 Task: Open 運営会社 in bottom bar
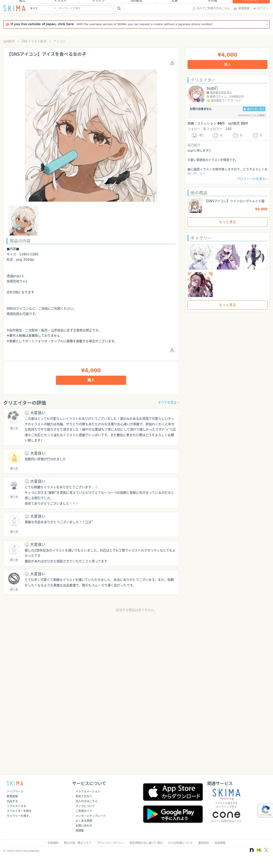coord(204,843)
